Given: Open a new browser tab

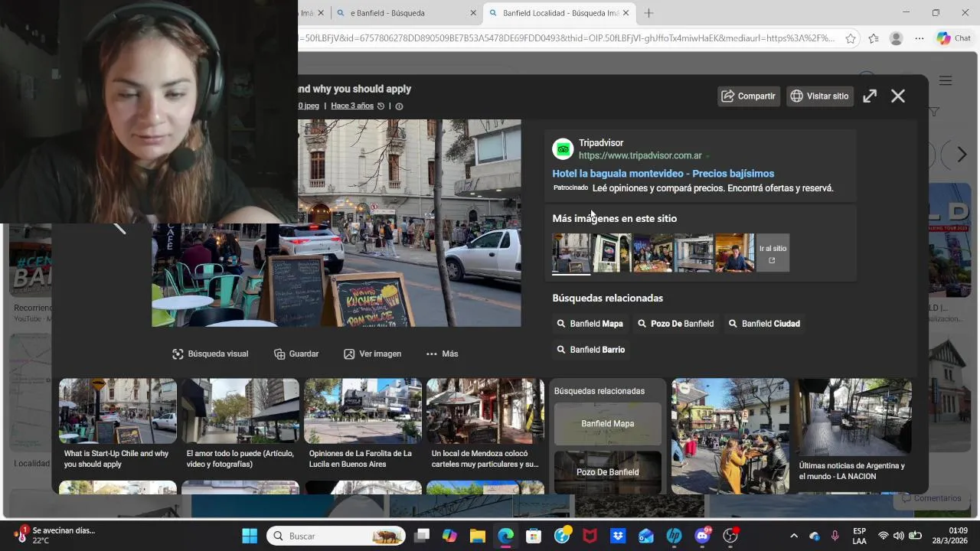Looking at the screenshot, I should pyautogui.click(x=648, y=13).
